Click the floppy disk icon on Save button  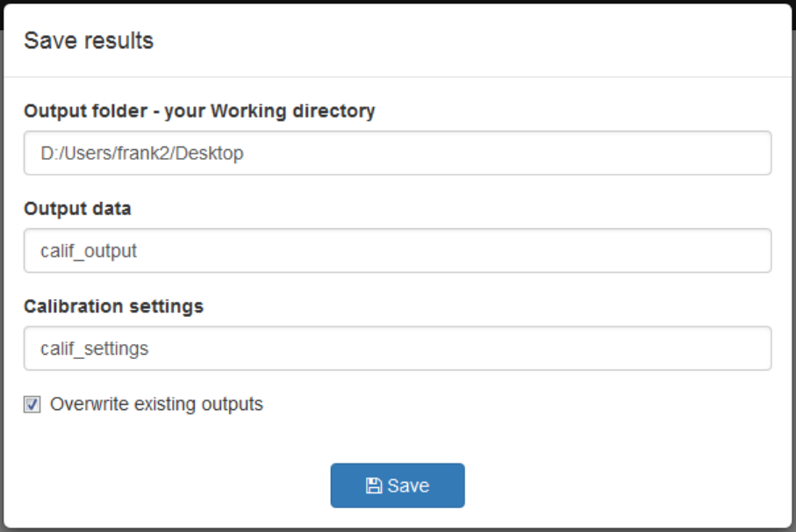[x=373, y=486]
